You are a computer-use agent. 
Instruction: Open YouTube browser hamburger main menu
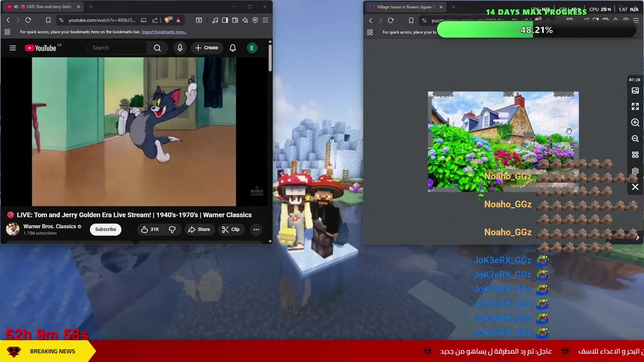click(265, 20)
